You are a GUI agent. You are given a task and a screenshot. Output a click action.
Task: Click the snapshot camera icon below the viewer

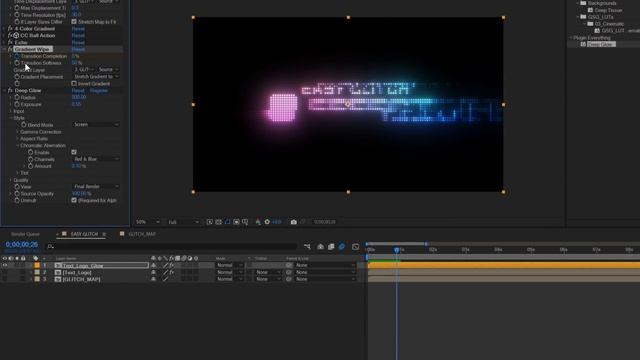point(293,222)
